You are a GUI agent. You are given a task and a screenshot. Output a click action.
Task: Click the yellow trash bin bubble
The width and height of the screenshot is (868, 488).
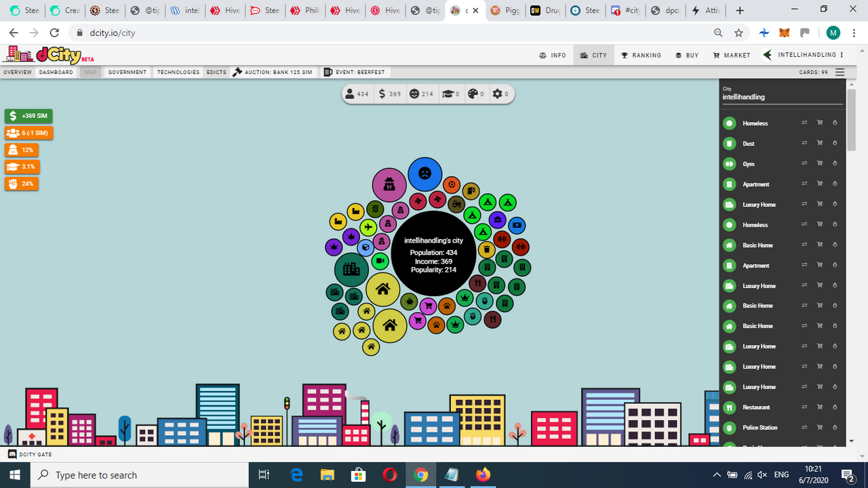[487, 249]
